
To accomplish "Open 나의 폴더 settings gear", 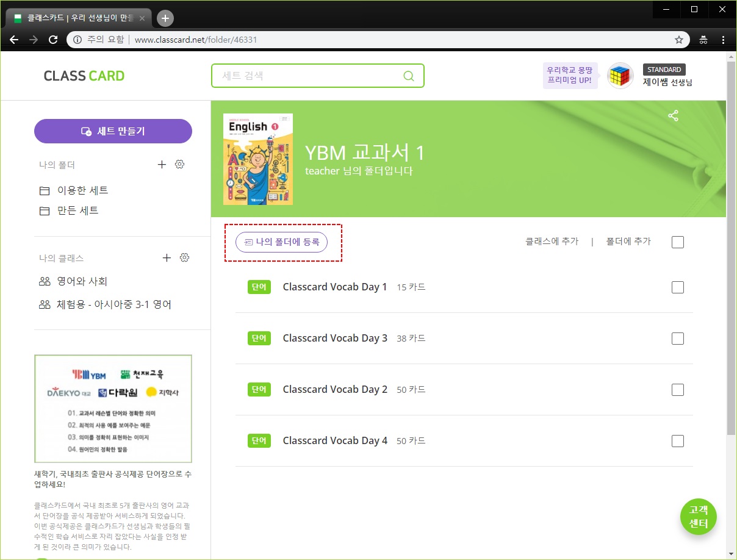I will click(x=179, y=165).
